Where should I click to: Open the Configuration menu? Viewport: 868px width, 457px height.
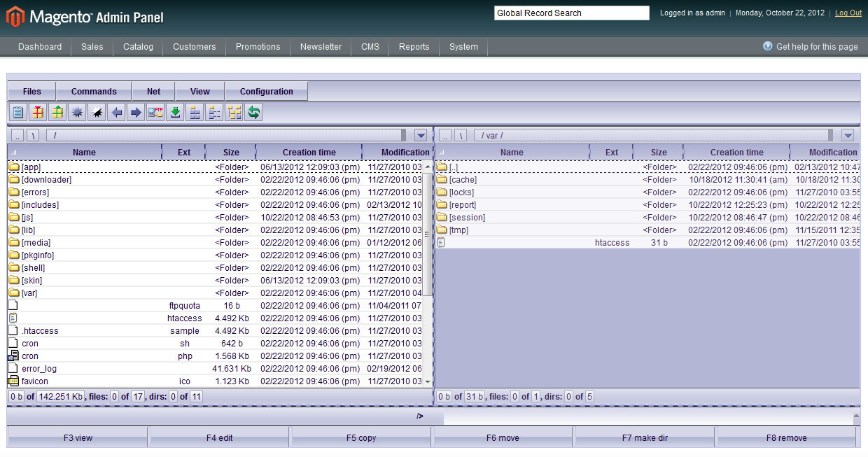coord(266,92)
